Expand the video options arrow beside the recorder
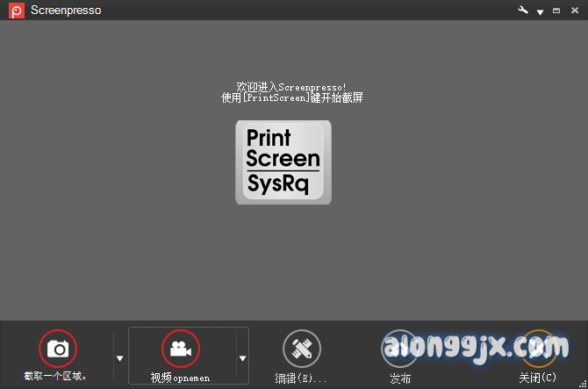The height and width of the screenshot is (389, 588). pos(242,357)
